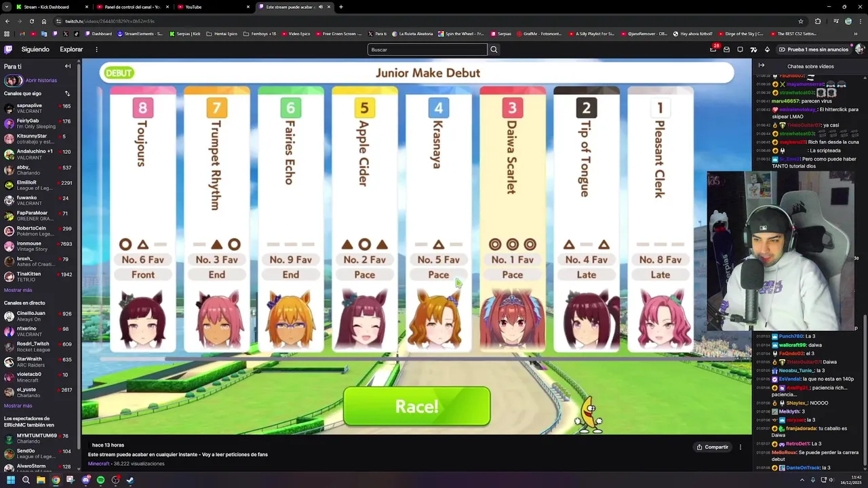
Task: Go back to previous page
Action: 7,21
